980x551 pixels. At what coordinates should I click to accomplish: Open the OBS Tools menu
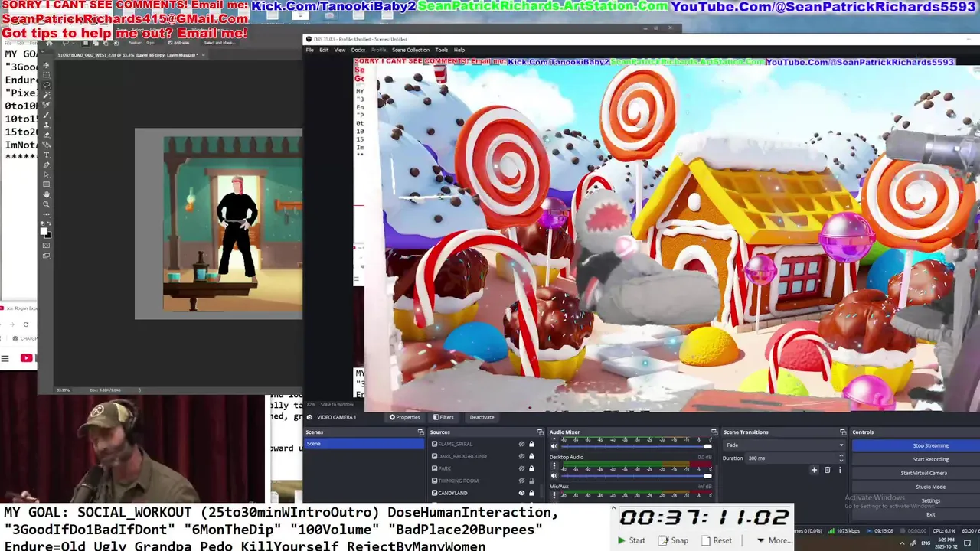point(442,50)
